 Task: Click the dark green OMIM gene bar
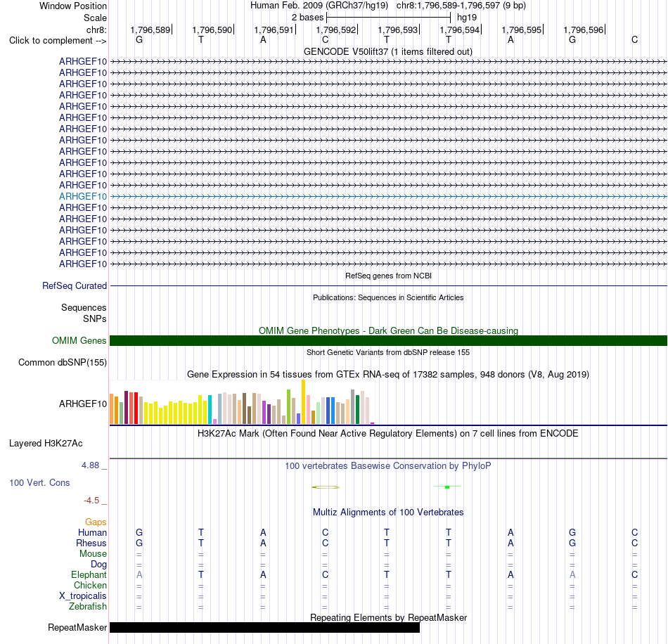[388, 341]
